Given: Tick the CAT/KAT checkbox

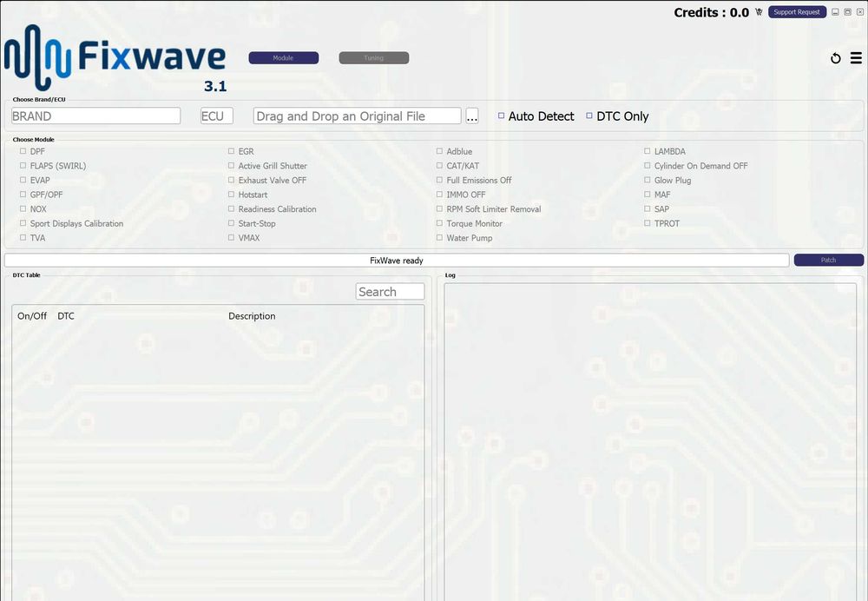Looking at the screenshot, I should tap(439, 165).
